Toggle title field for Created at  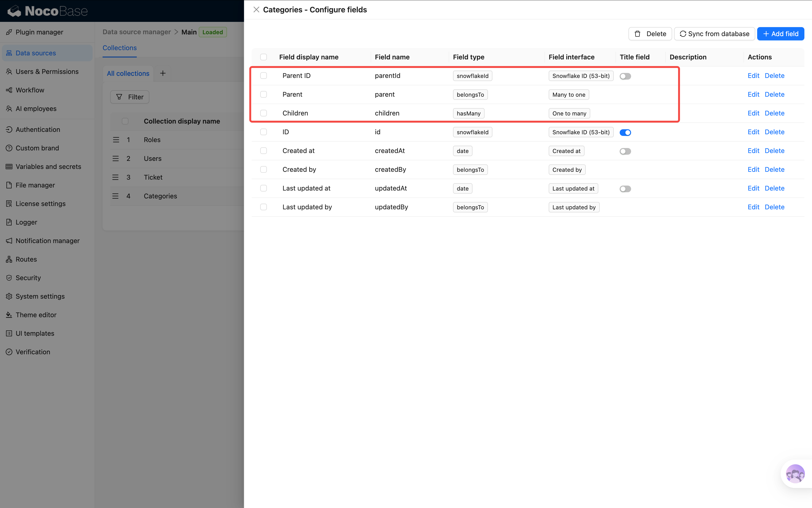click(x=625, y=151)
